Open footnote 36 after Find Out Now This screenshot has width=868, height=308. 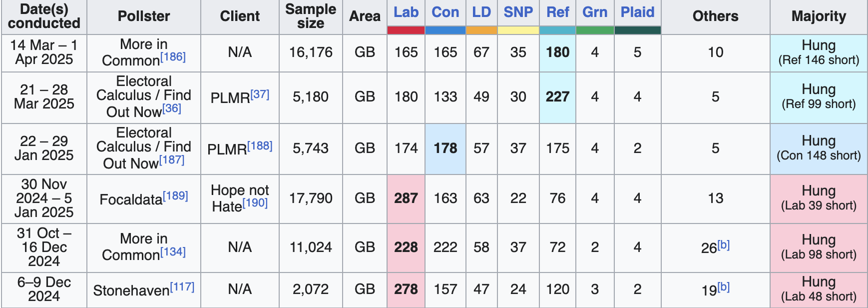pyautogui.click(x=172, y=108)
